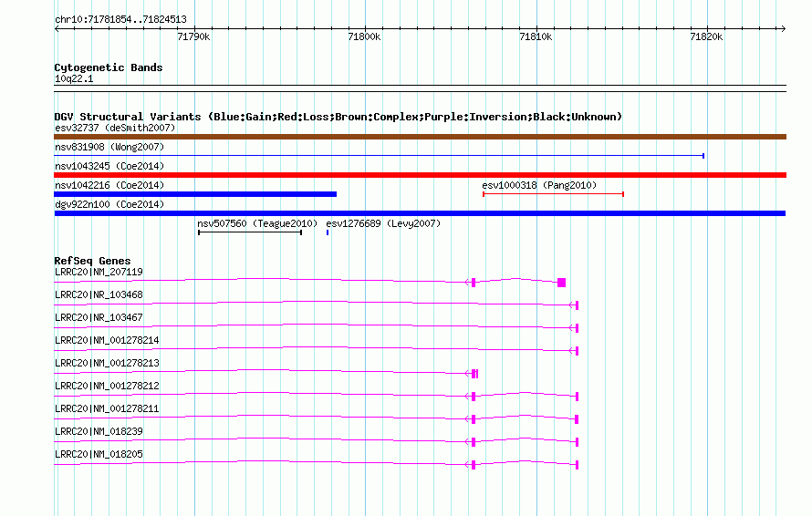Click the nsv831908 (Wong2007) label
The image size is (812, 516).
coord(109,147)
